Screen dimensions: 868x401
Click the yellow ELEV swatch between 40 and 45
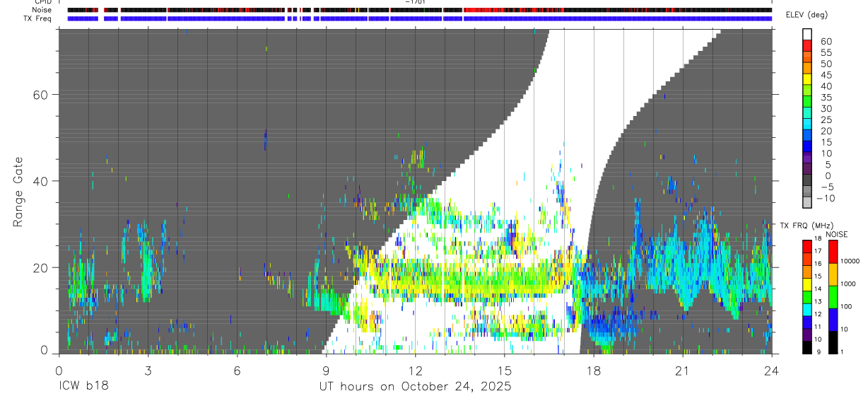tap(807, 79)
